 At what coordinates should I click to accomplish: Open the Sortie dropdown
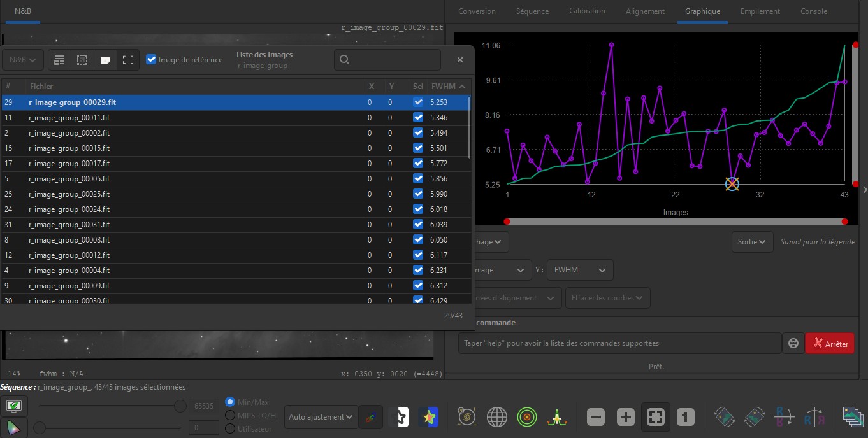pos(752,242)
